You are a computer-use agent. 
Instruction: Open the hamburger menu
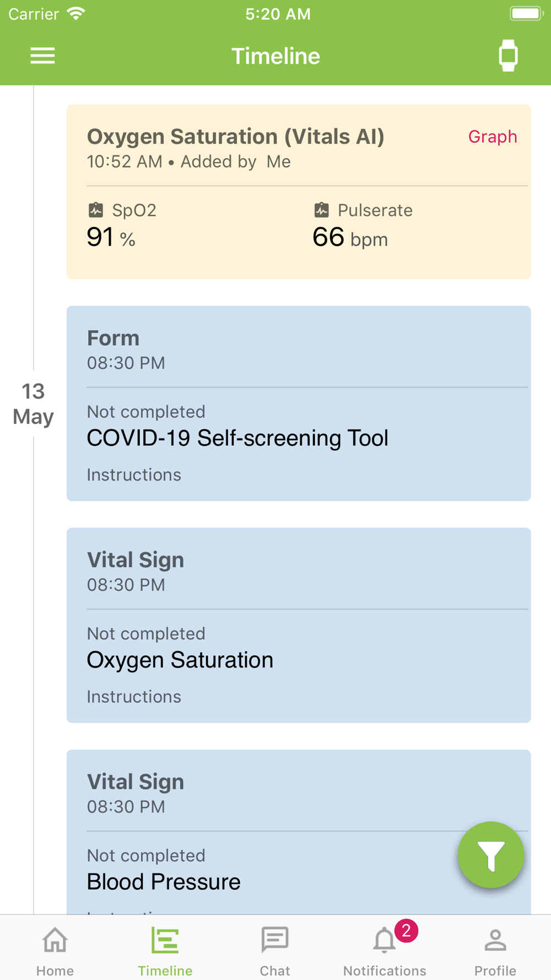(42, 56)
